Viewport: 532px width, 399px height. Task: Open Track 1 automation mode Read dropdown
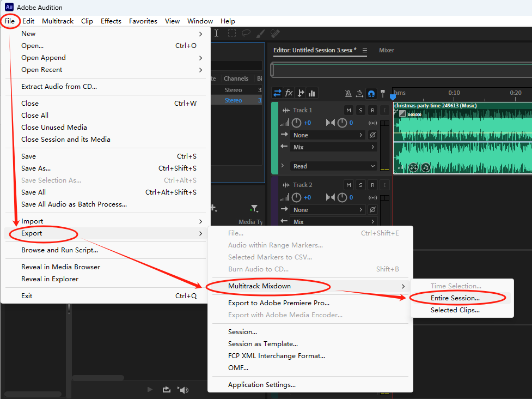coord(334,166)
